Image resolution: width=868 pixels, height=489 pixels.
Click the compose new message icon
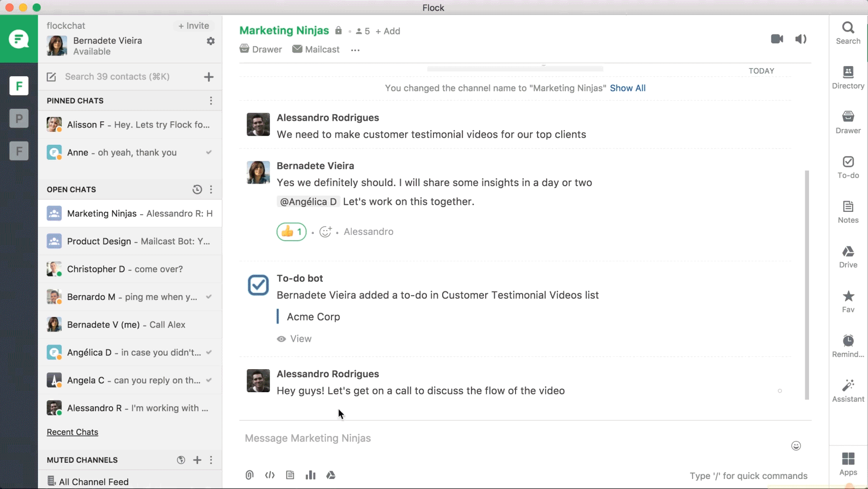click(x=51, y=77)
